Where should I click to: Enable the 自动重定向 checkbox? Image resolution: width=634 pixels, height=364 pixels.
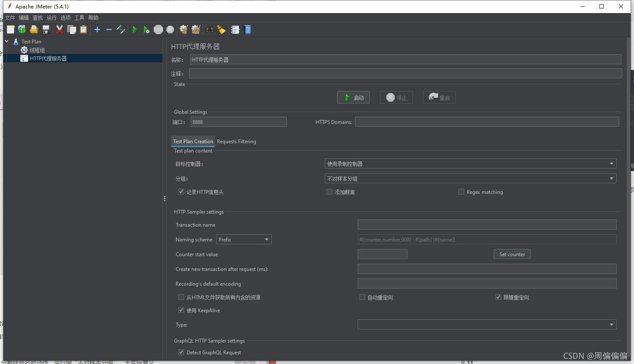point(362,297)
